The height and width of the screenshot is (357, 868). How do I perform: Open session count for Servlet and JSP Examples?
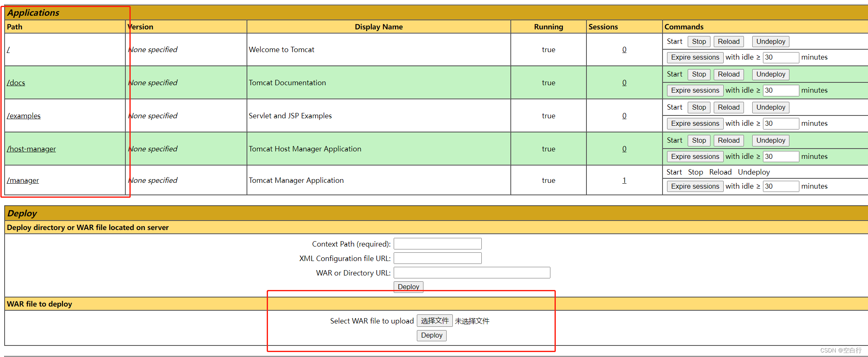click(624, 116)
